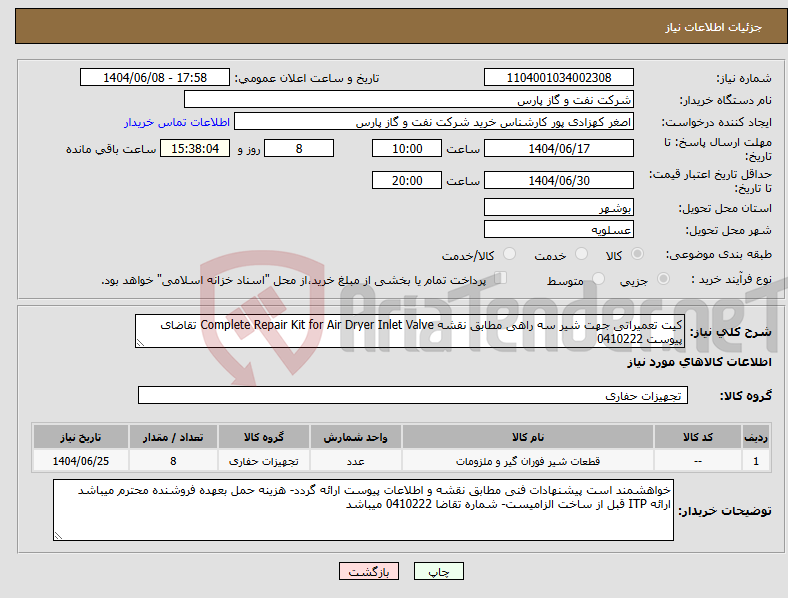Click the اطلاعات کالاهای مورد نیاز section heading
The height and width of the screenshot is (598, 788).
tap(699, 362)
